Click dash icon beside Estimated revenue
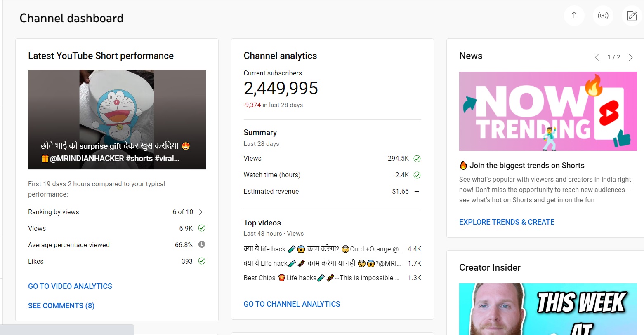 [417, 191]
